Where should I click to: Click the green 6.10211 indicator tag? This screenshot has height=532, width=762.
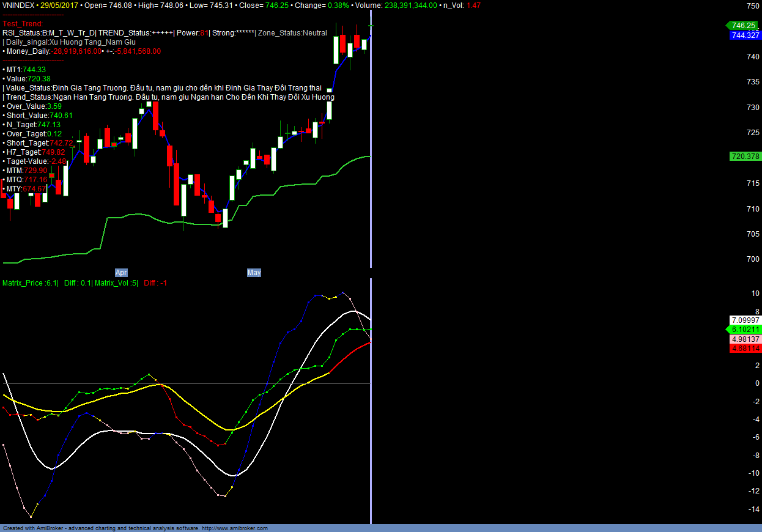pyautogui.click(x=745, y=330)
